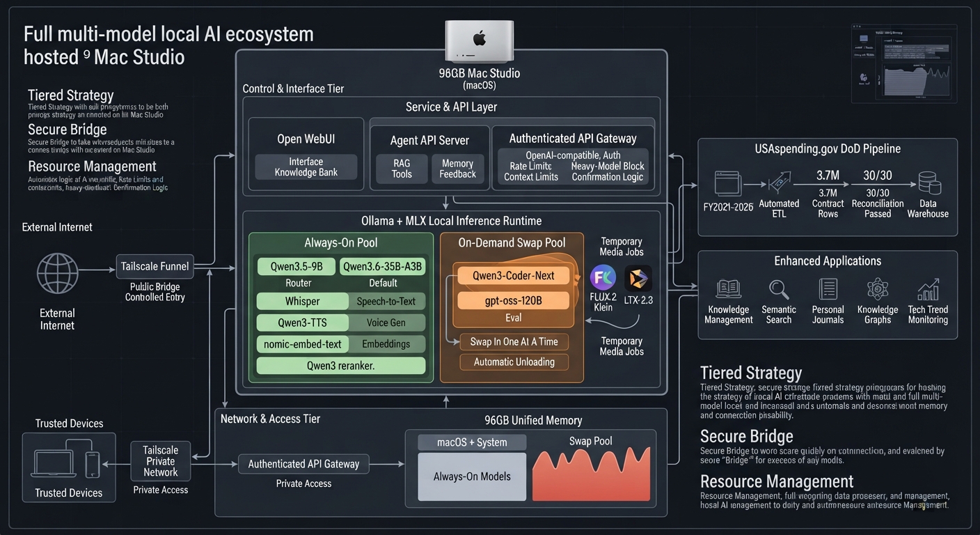Viewport: 980px width, 535px height.
Task: Click the 96GB Unified Memory title
Action: tap(533, 420)
